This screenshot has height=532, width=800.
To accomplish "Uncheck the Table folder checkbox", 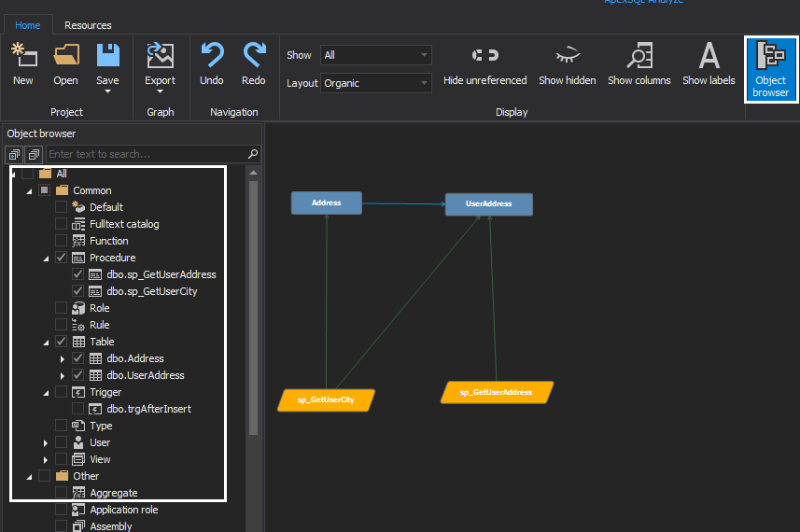I will coord(62,342).
